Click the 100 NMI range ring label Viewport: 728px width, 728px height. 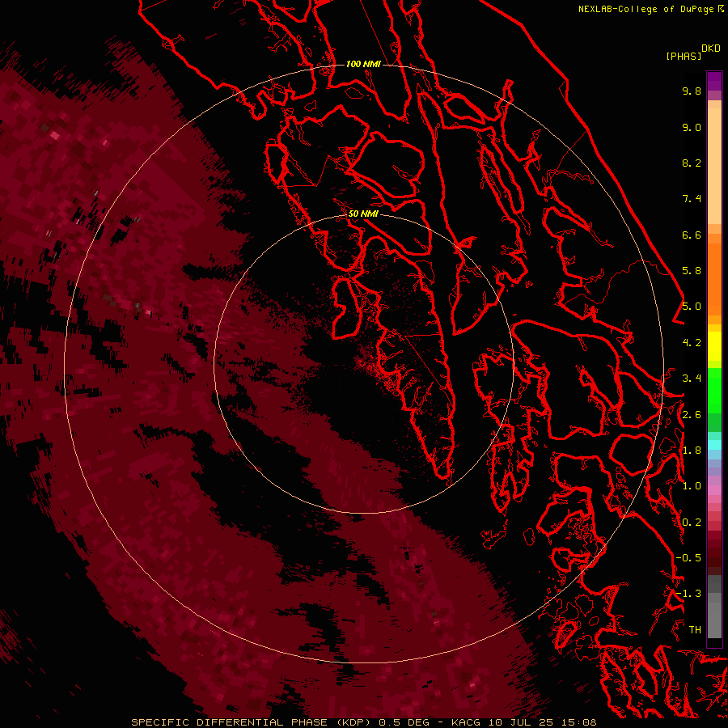click(363, 64)
